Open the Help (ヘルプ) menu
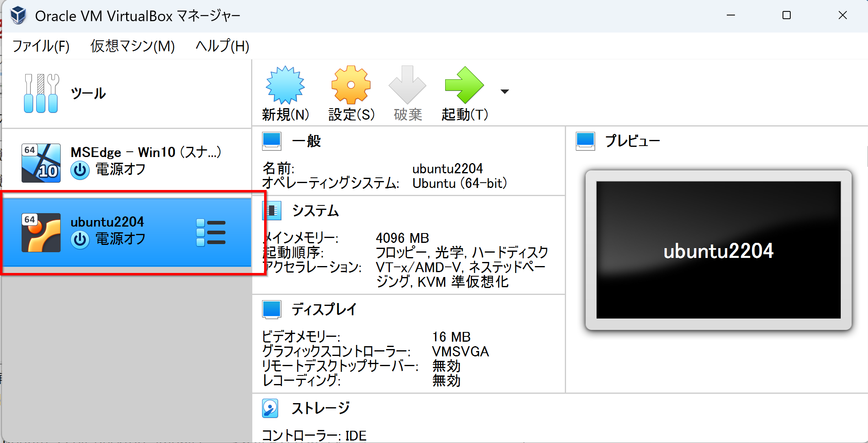The image size is (868, 443). click(223, 46)
